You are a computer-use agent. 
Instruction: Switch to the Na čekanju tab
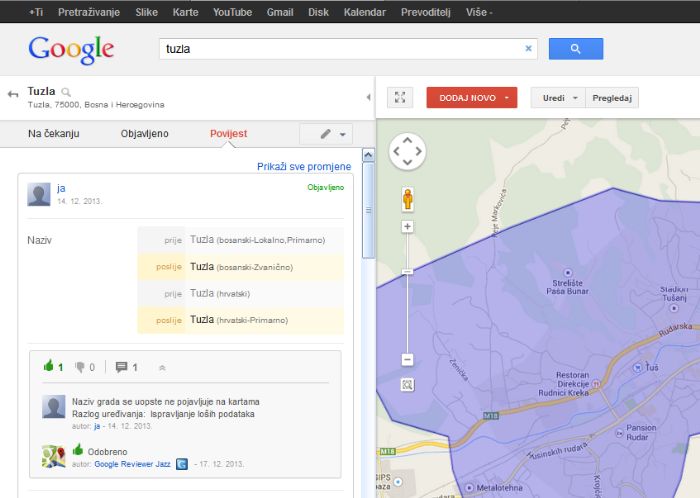tap(54, 133)
